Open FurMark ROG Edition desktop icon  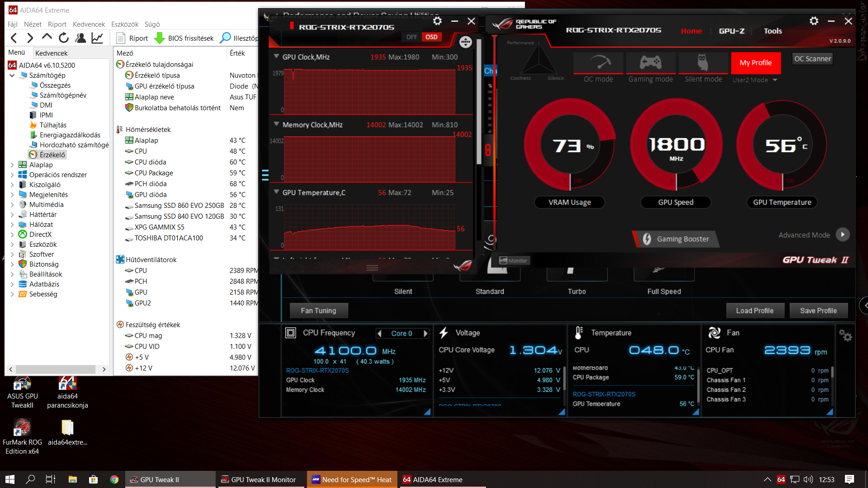[x=22, y=436]
